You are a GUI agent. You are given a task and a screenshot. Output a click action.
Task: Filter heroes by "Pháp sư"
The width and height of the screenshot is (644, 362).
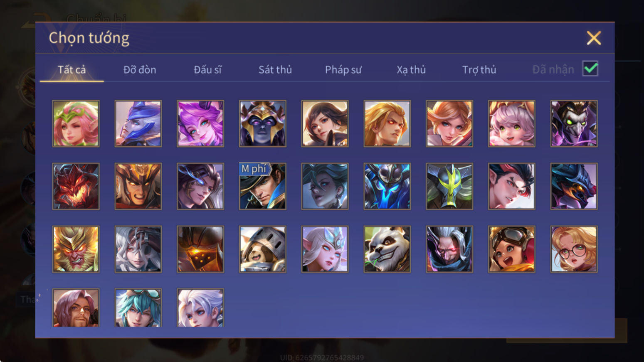coord(343,69)
